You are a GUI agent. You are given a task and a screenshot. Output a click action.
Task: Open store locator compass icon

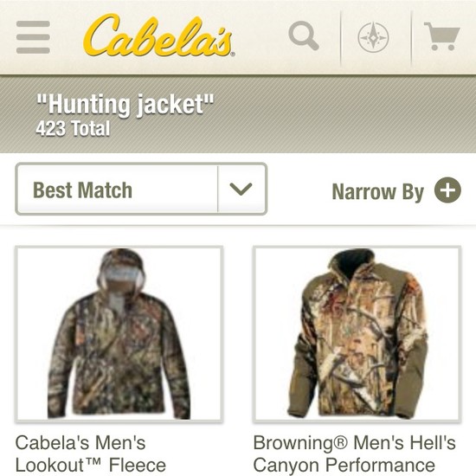[x=373, y=37]
